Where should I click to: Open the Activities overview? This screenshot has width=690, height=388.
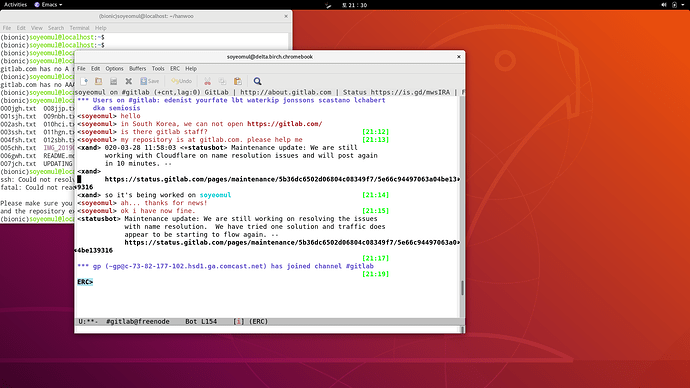point(15,5)
